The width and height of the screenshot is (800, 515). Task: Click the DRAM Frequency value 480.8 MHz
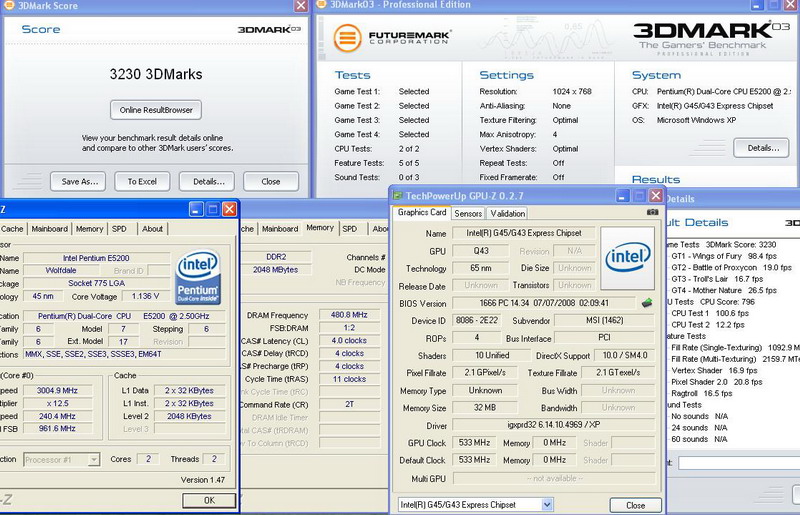pos(349,315)
